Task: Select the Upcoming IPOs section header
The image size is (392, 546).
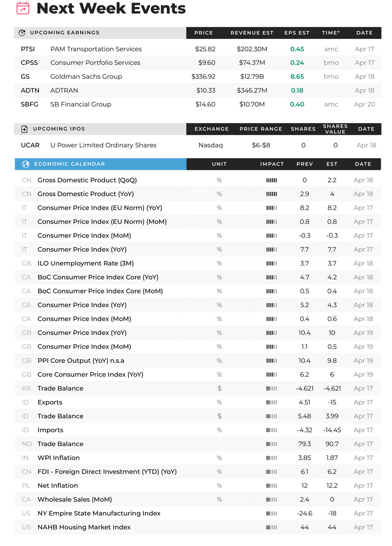Action: tap(100, 129)
